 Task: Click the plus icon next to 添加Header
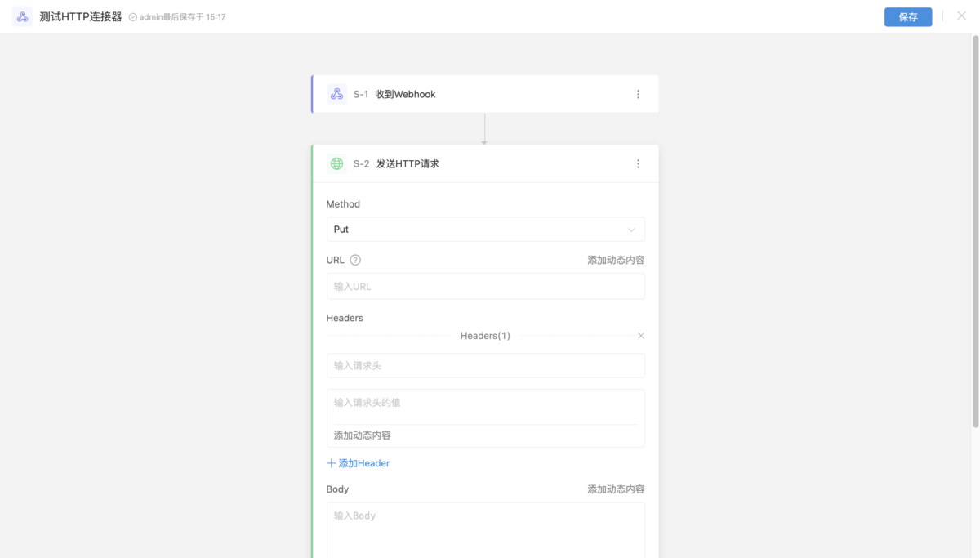[x=332, y=462]
